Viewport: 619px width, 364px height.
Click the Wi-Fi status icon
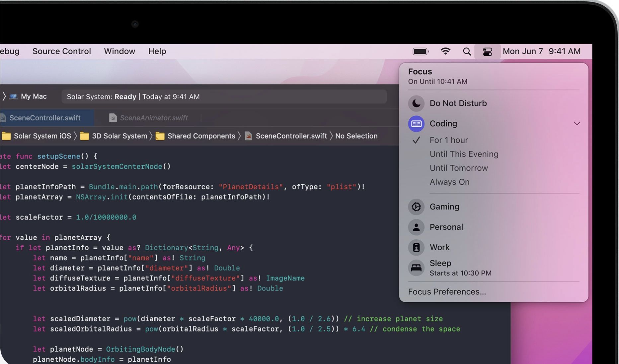tap(445, 51)
